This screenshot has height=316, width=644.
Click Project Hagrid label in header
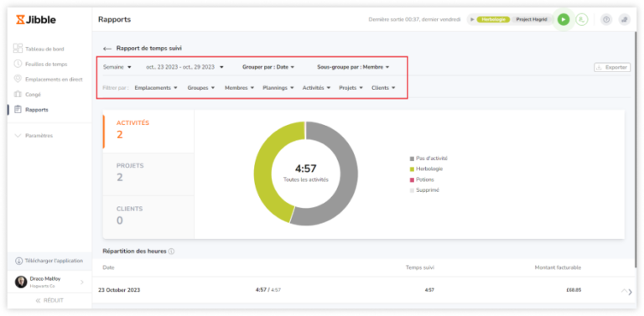click(x=532, y=19)
